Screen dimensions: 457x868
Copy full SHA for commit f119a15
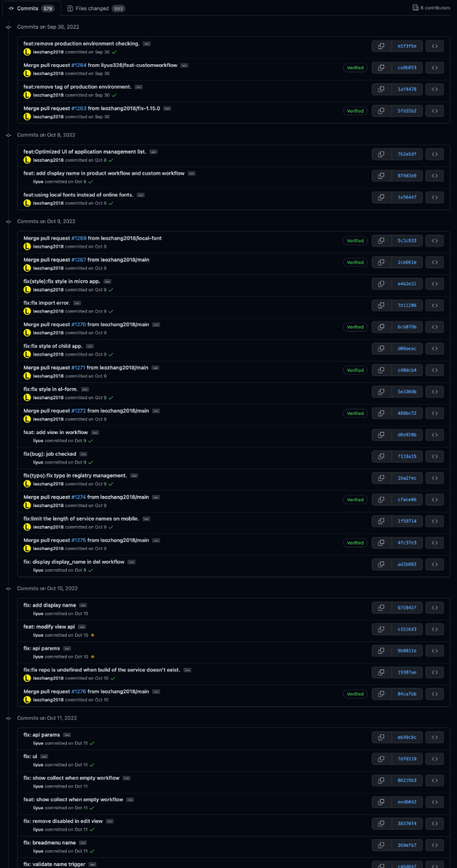tap(381, 456)
